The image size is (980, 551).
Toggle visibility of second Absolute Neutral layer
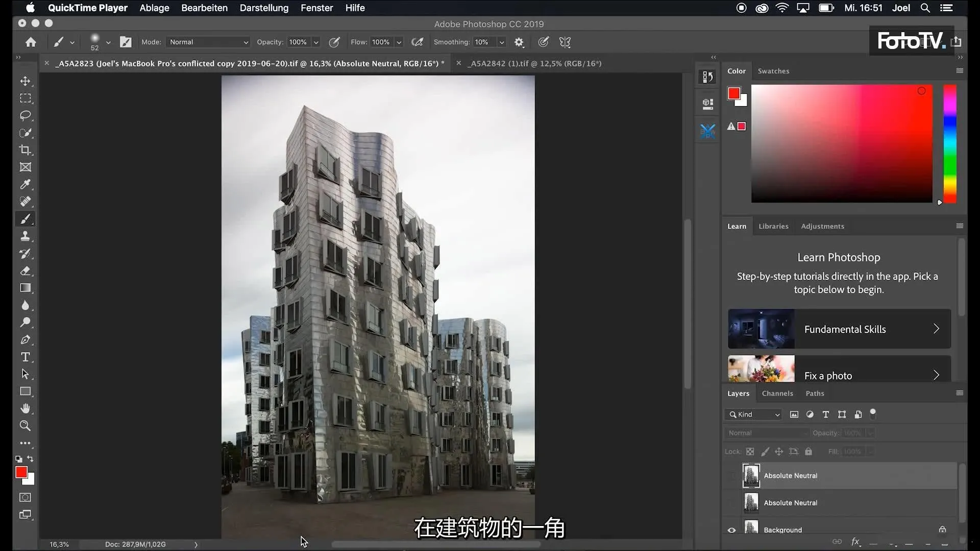pos(731,503)
